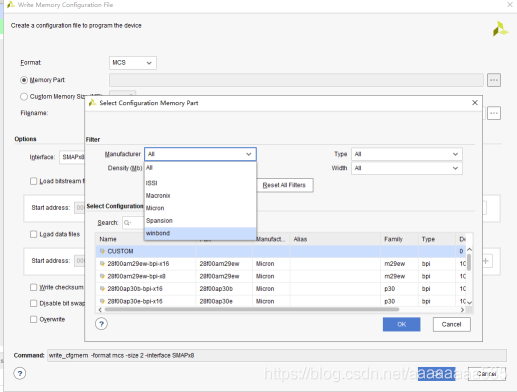Open the Interface SMAPx8 dropdown

72,157
